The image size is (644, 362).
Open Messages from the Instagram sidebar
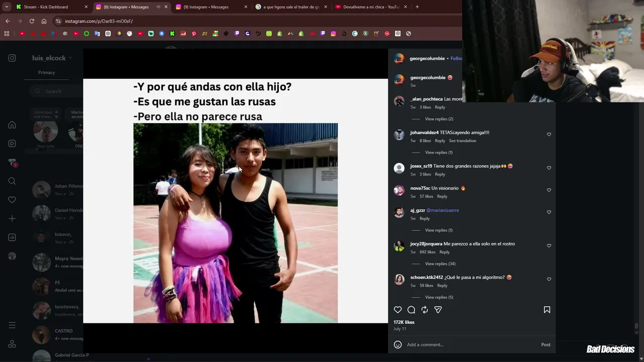[x=12, y=162]
